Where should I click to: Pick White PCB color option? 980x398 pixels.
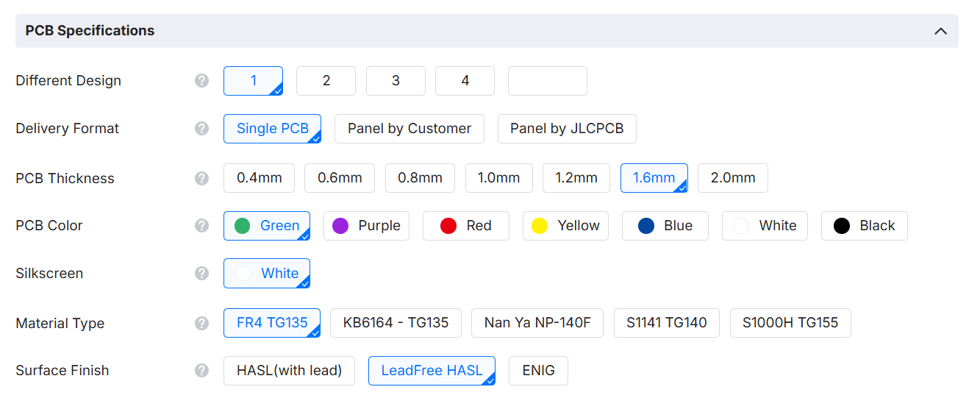tap(765, 226)
